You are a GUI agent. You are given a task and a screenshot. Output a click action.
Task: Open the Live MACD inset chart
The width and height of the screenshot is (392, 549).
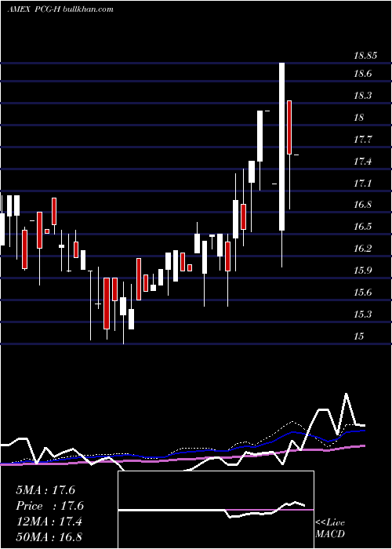click(x=216, y=510)
